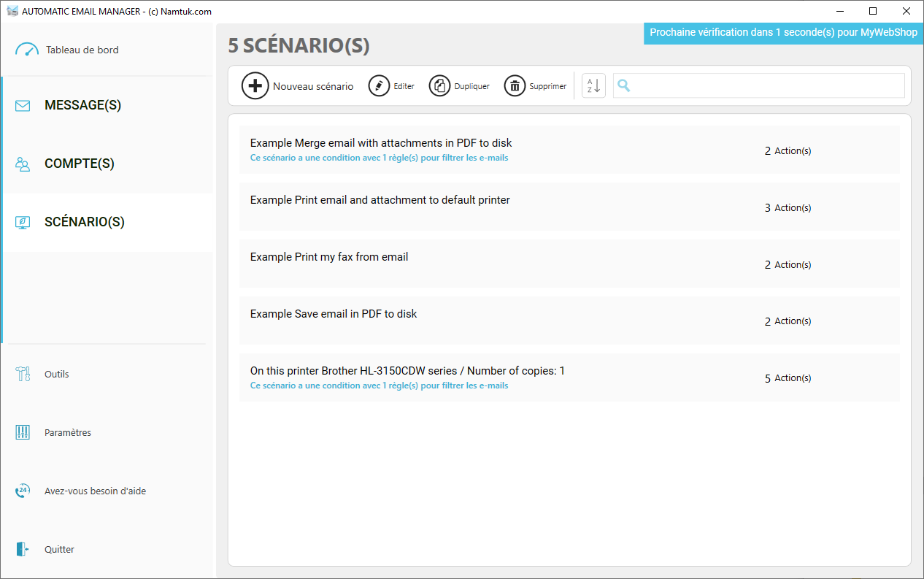Select the Quitter exit door icon
The image size is (924, 579).
(x=22, y=548)
